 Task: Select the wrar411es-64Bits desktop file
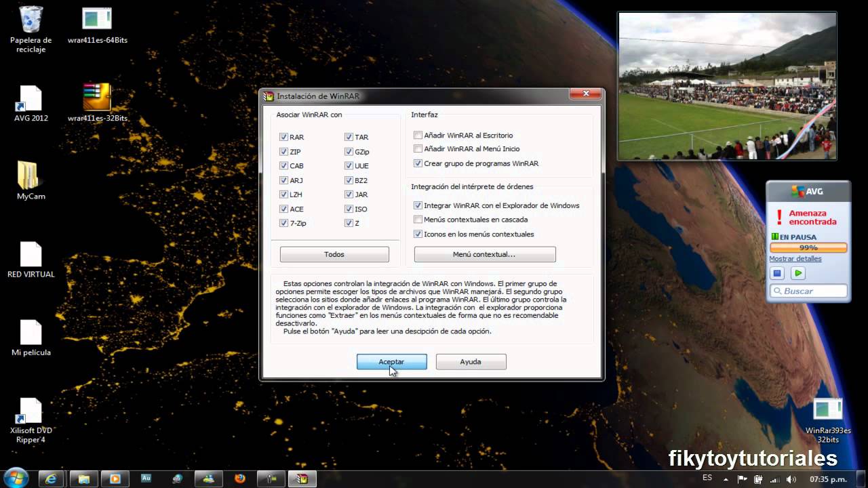click(x=98, y=26)
